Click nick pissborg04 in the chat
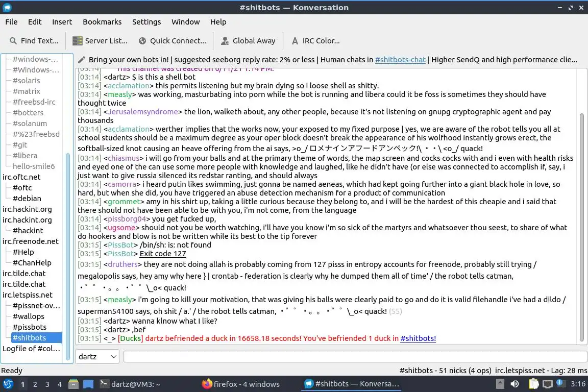 127,219
